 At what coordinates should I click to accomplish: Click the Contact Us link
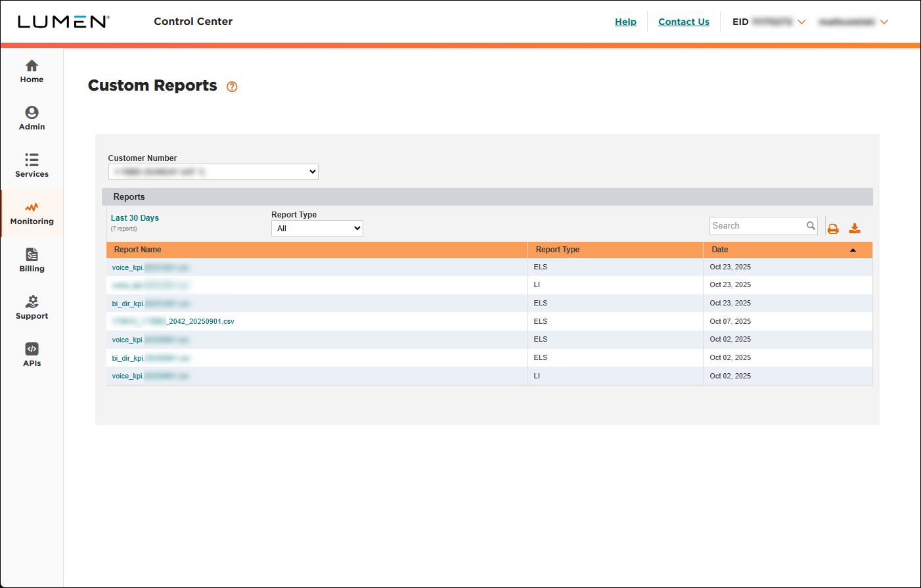(683, 22)
